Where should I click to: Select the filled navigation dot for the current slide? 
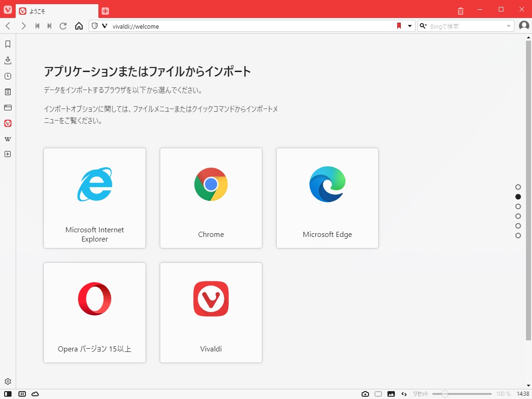click(518, 196)
